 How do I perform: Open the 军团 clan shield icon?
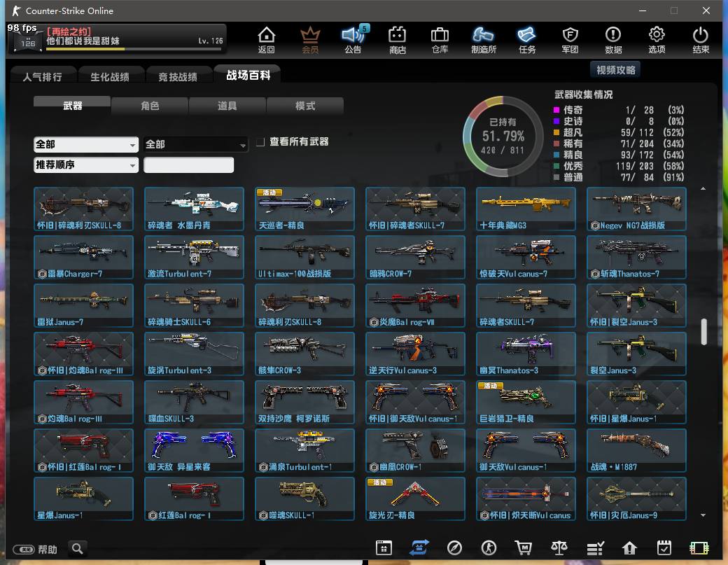[x=570, y=39]
